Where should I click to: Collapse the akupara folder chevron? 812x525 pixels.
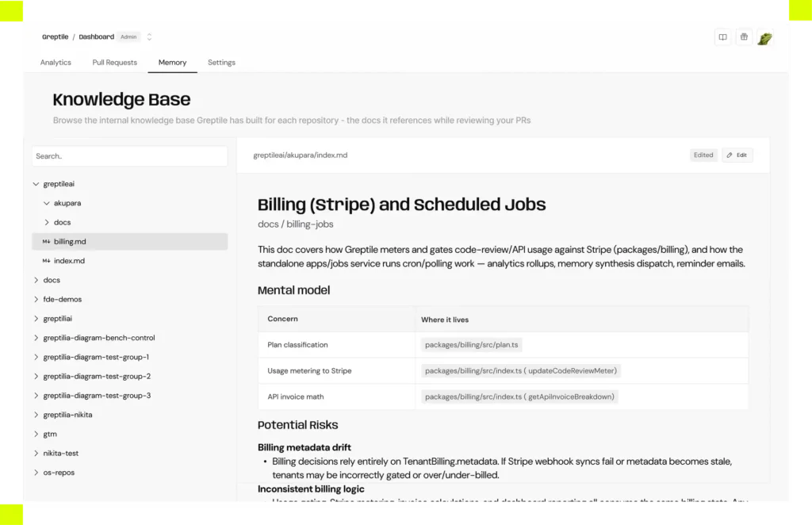point(47,203)
